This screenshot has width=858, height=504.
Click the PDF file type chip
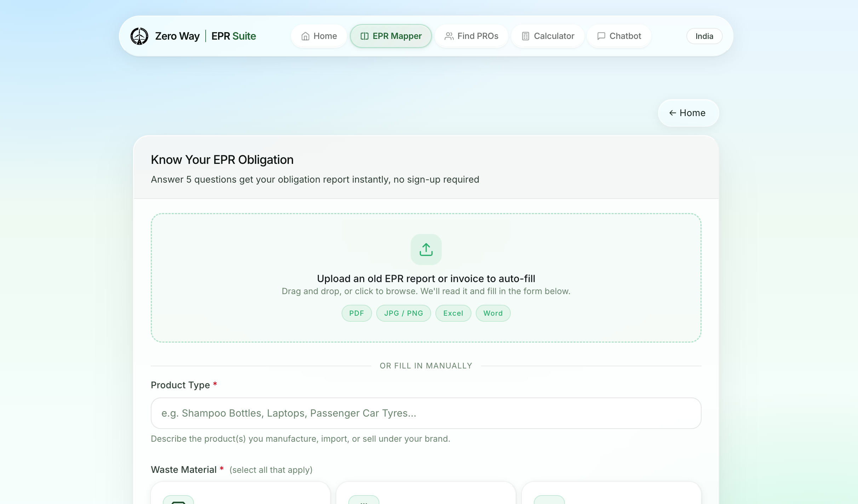[x=356, y=313]
